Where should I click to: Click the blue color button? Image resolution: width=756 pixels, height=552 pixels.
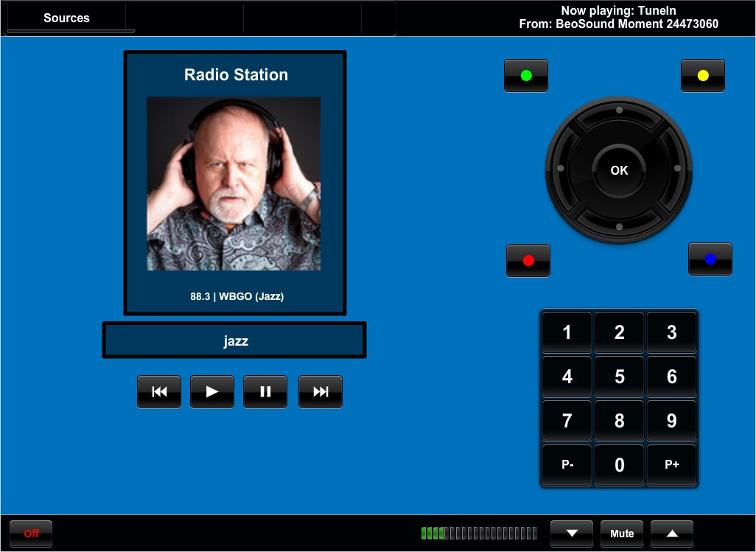point(710,259)
